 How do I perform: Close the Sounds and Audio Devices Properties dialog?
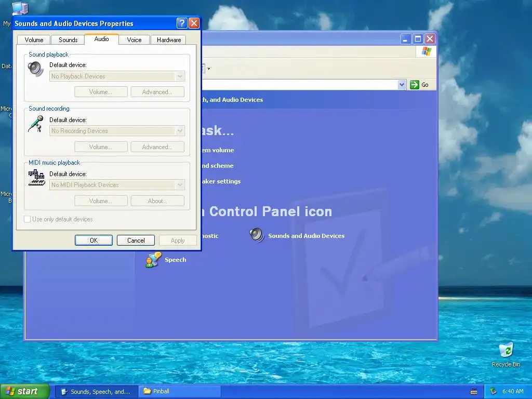(194, 23)
